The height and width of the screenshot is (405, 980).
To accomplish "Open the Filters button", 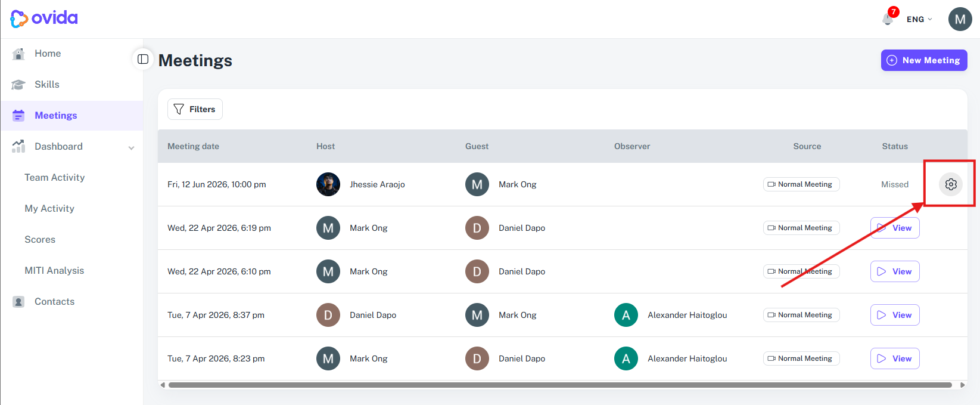I will 195,109.
